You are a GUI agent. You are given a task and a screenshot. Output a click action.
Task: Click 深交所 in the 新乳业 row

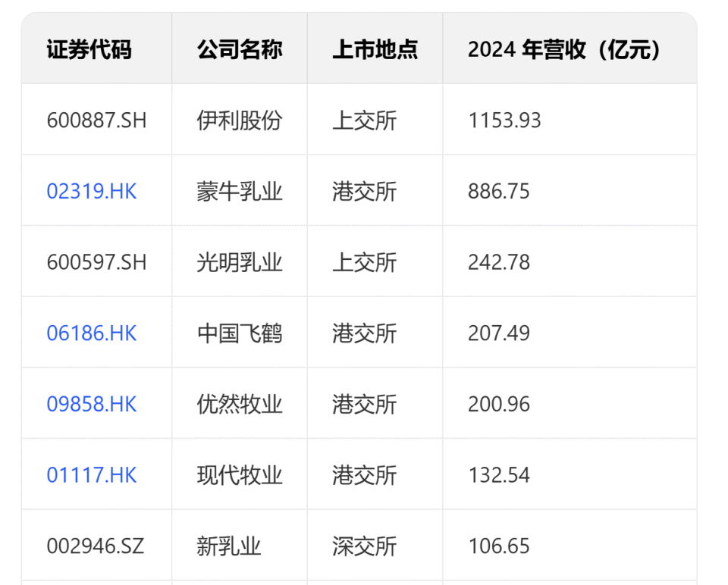(x=365, y=546)
